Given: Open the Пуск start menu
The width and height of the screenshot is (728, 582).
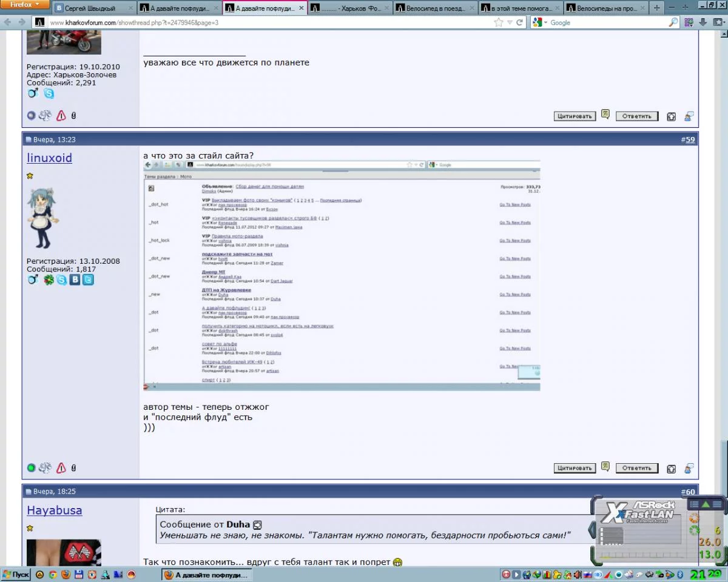Looking at the screenshot, I should pyautogui.click(x=16, y=575).
